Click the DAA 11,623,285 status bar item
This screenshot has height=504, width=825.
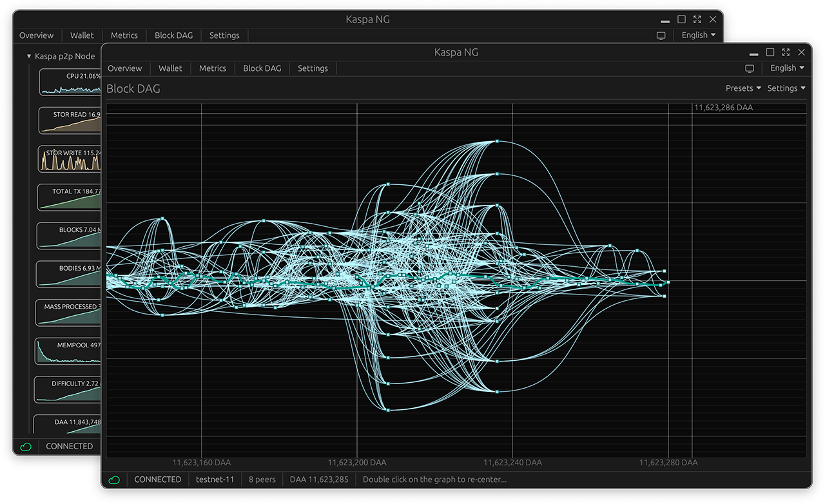[319, 480]
